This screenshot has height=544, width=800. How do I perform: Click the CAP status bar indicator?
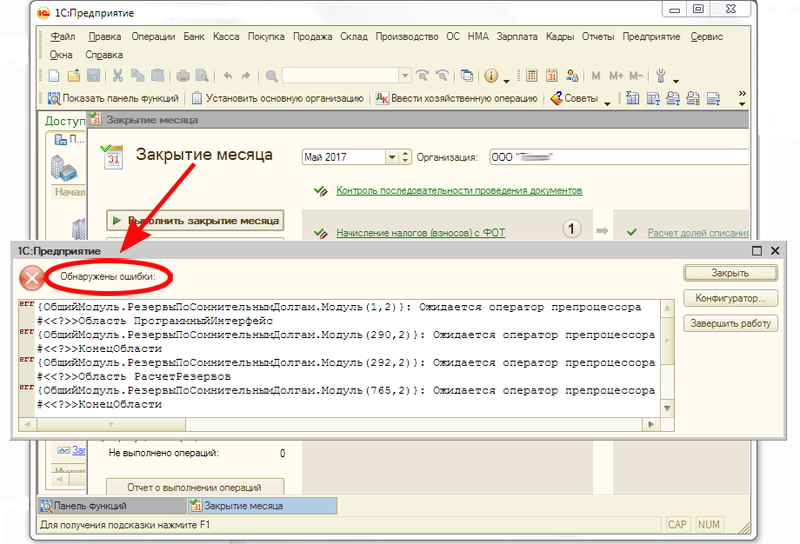point(677,525)
